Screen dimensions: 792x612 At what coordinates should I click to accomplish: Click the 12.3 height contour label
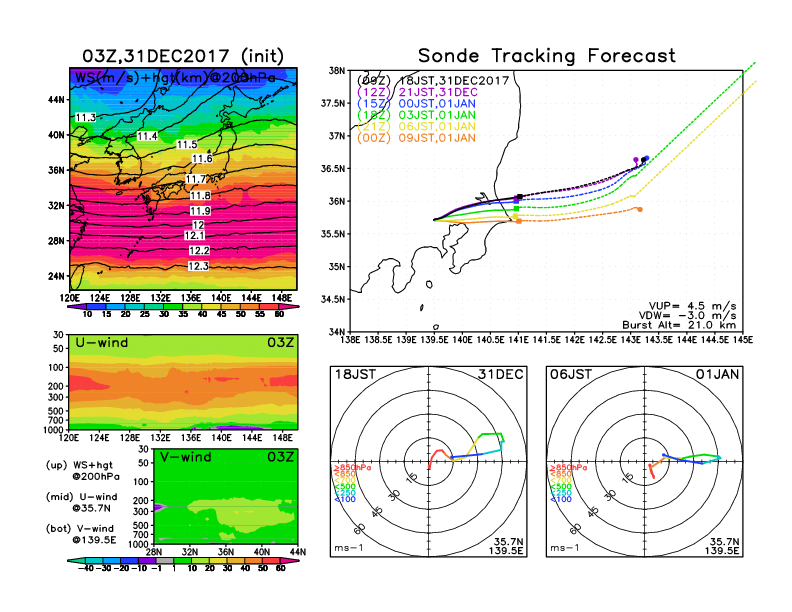coord(198,266)
